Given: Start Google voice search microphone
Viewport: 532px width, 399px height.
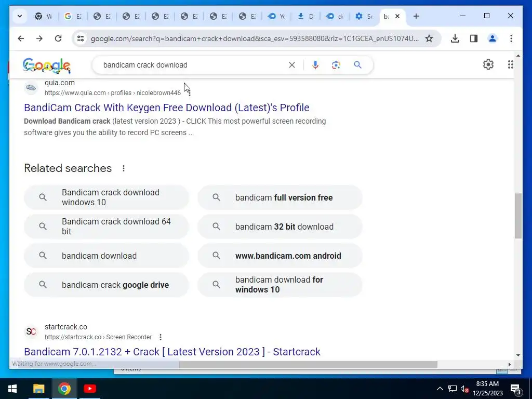Looking at the screenshot, I should 315,65.
